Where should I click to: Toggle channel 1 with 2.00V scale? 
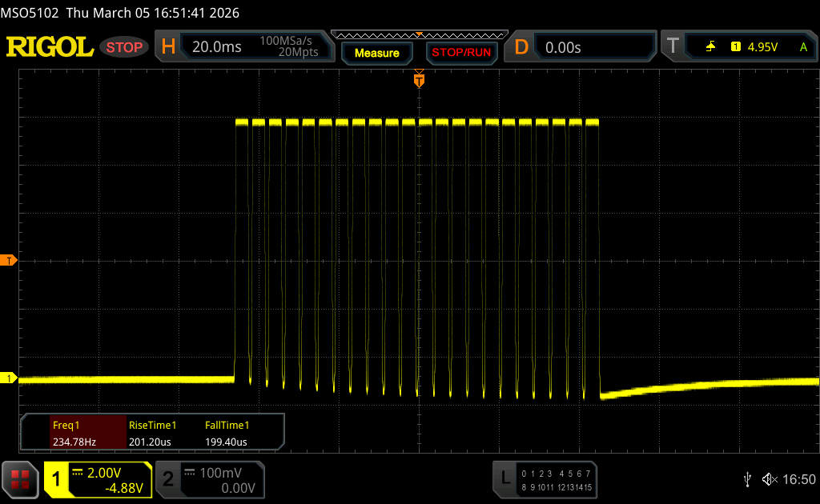point(98,479)
